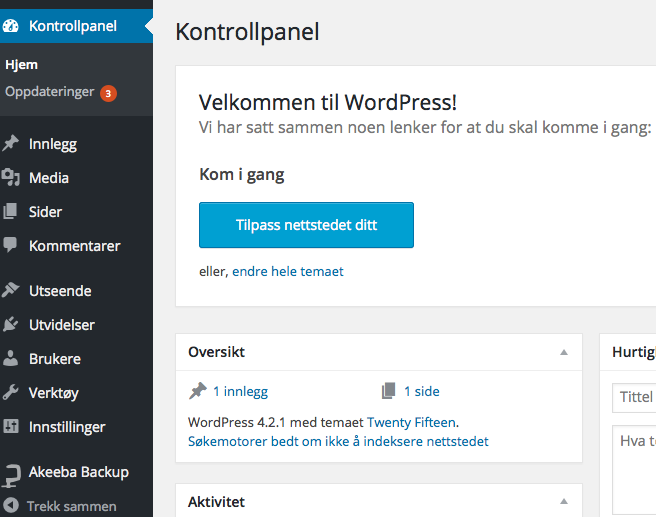Go to Utvidelser menu label

(x=62, y=325)
